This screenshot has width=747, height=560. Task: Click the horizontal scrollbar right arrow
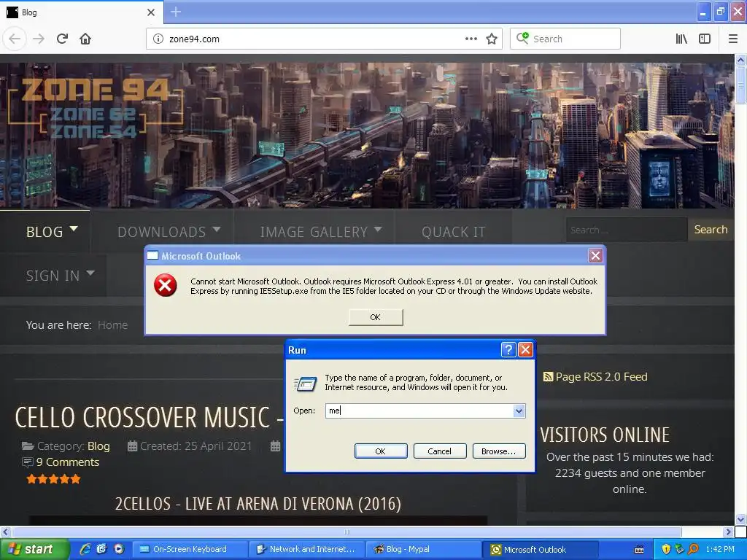(728, 532)
